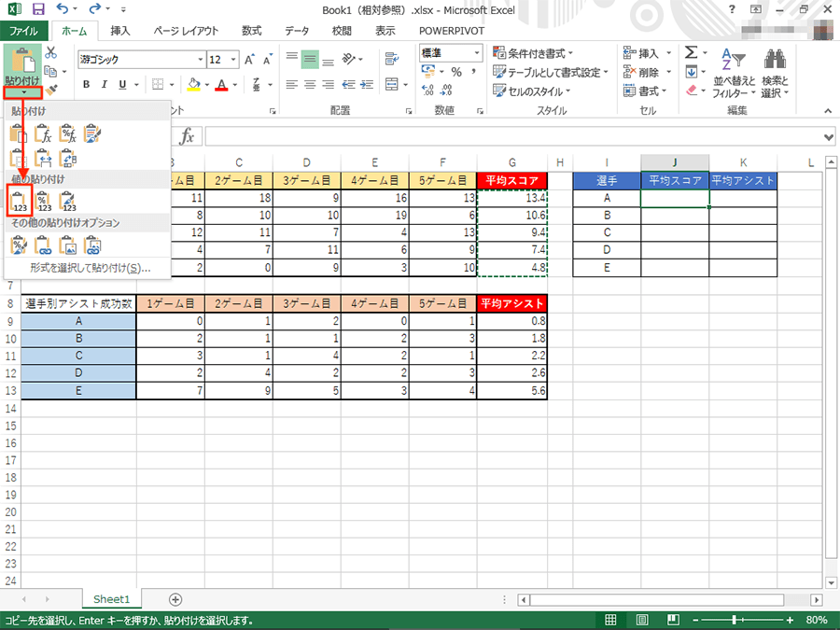Add a new sheet with plus icon
Screen dimensions: 840x630
[175, 599]
